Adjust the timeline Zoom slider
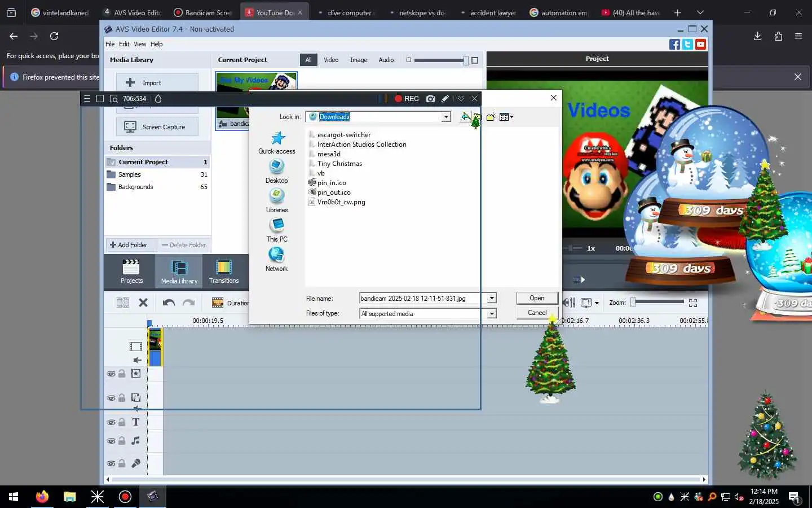The image size is (812, 508). (x=657, y=303)
